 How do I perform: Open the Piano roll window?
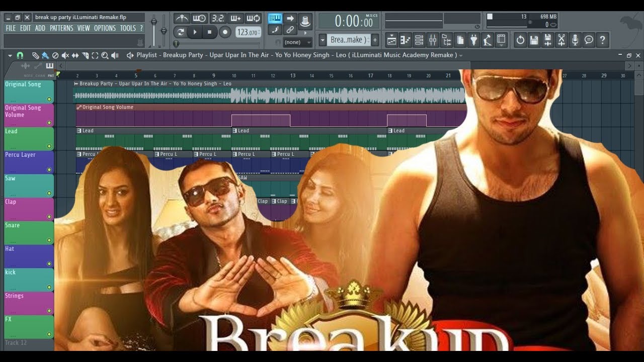pos(405,40)
